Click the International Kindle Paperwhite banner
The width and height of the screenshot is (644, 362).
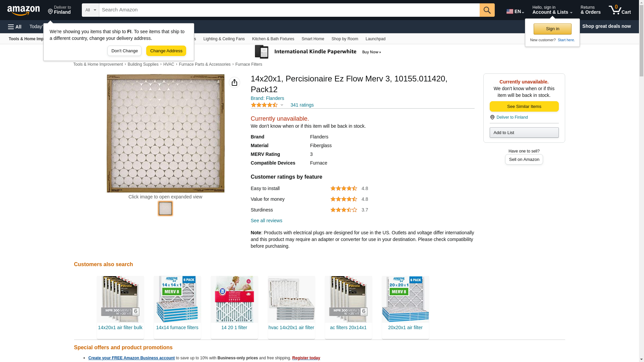pyautogui.click(x=317, y=52)
